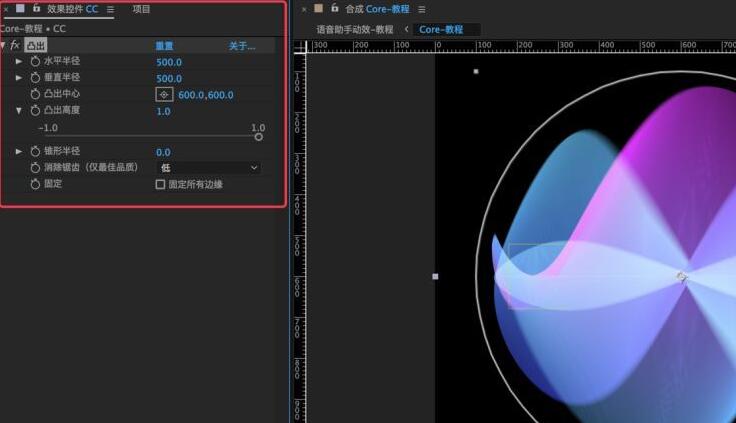This screenshot has width=736, height=423.
Task: Toggle stopwatch for 消除锯齿
Action: [35, 168]
